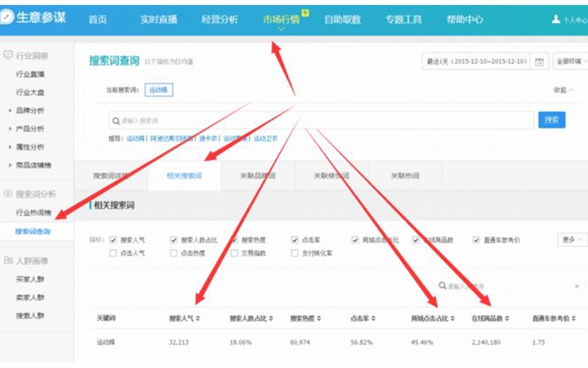
Task: Switch to the 关联修饰词 tab
Action: (x=332, y=176)
